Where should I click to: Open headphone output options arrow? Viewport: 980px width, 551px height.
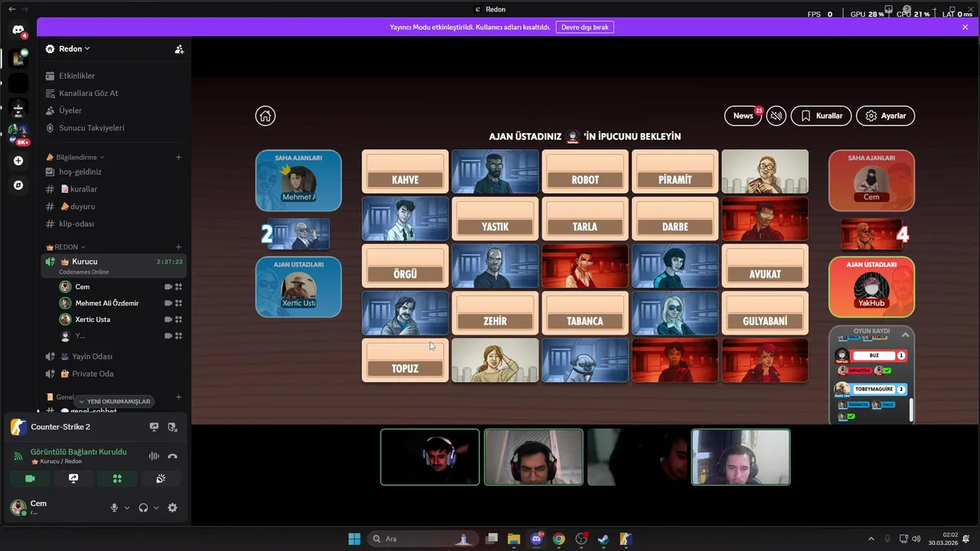(156, 507)
